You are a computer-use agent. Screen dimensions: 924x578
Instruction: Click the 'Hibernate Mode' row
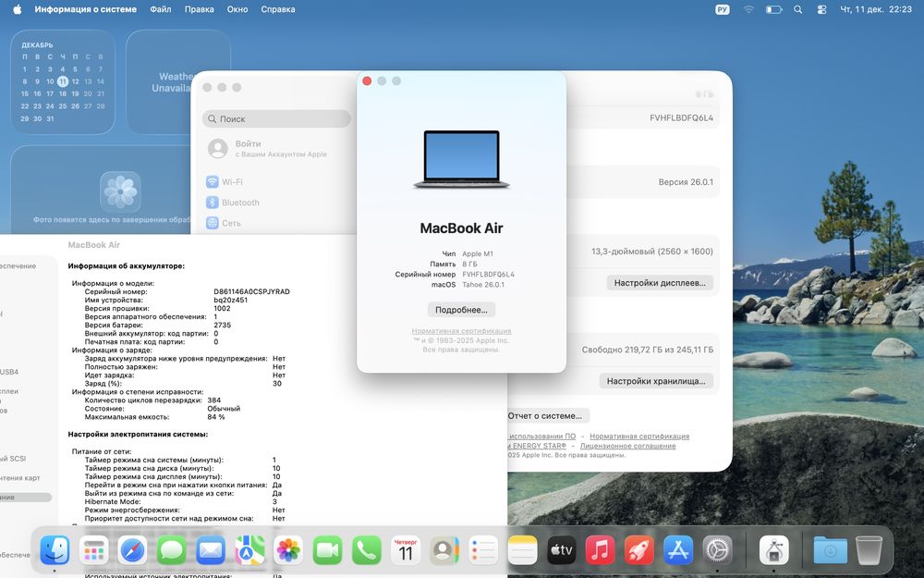[x=180, y=502]
